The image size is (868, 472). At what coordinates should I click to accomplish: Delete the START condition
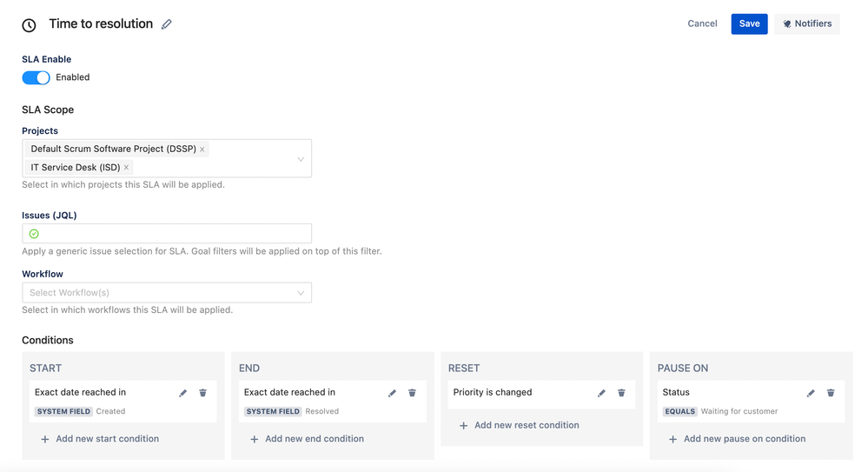point(202,393)
